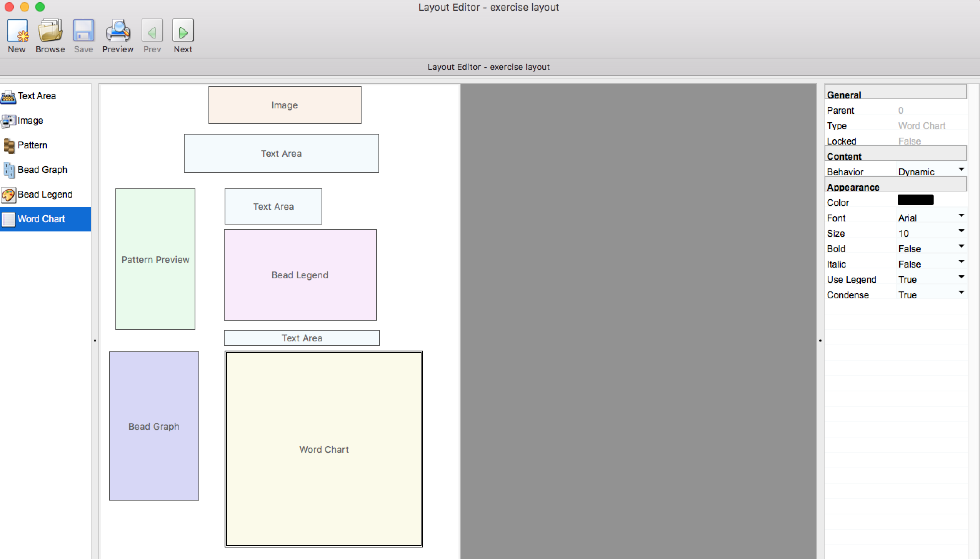Select the Text Area typewriter icon in palette

[x=8, y=96]
